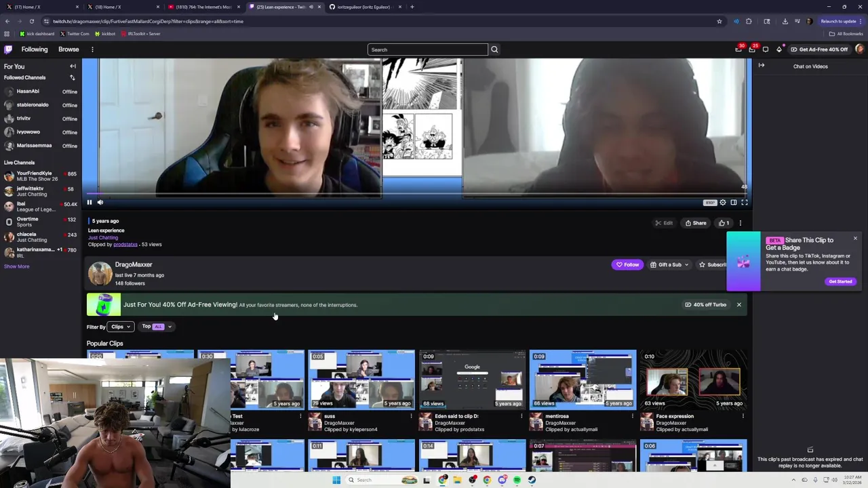Click the clip progress bar
This screenshot has width=868, height=488.
coord(417,194)
